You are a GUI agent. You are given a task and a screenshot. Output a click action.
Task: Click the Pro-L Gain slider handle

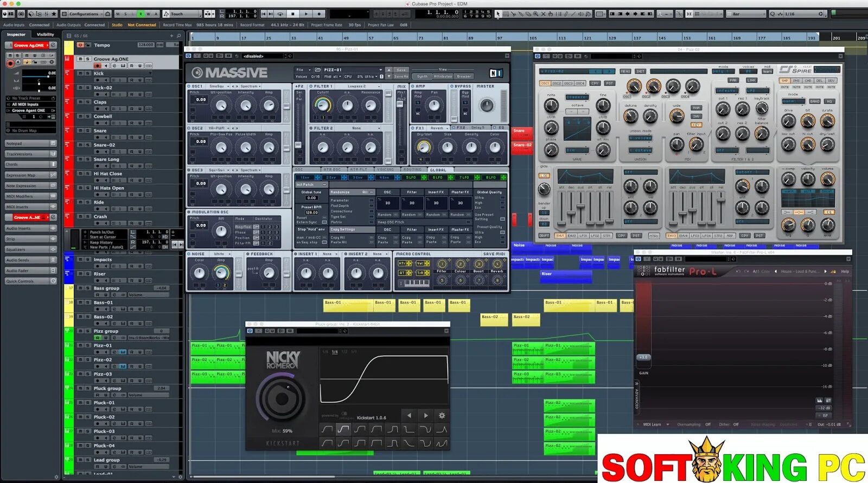click(643, 357)
